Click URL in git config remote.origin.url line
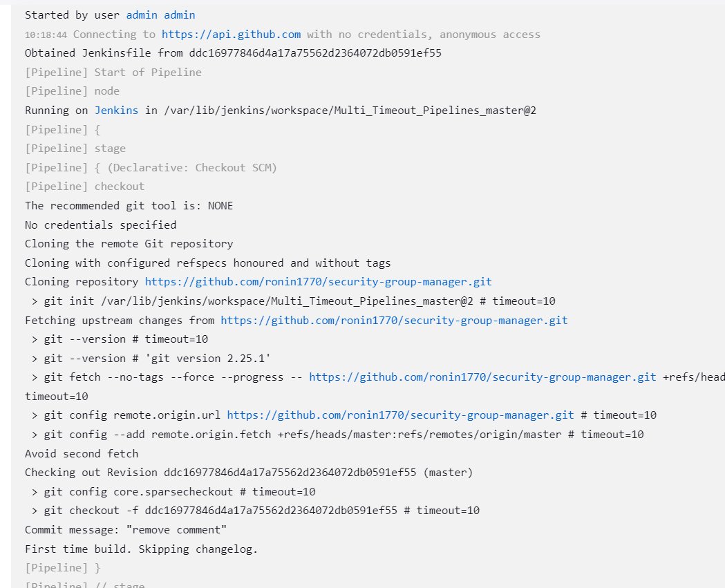725x588 pixels. (400, 415)
